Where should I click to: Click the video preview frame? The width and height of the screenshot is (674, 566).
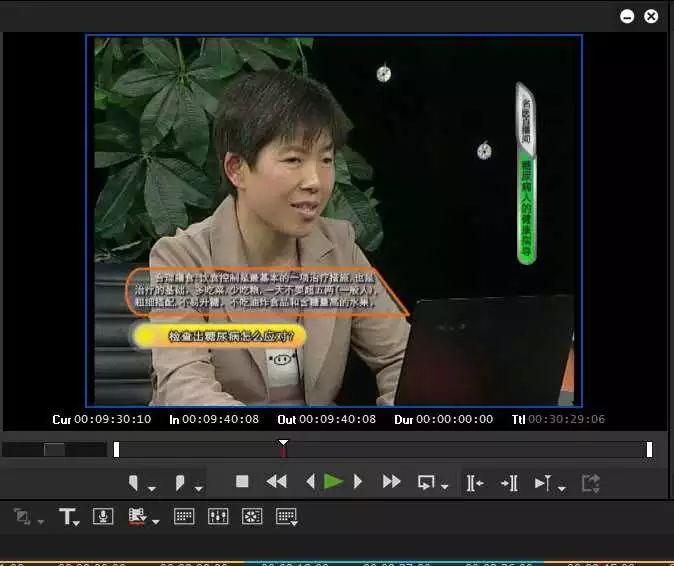tap(334, 221)
